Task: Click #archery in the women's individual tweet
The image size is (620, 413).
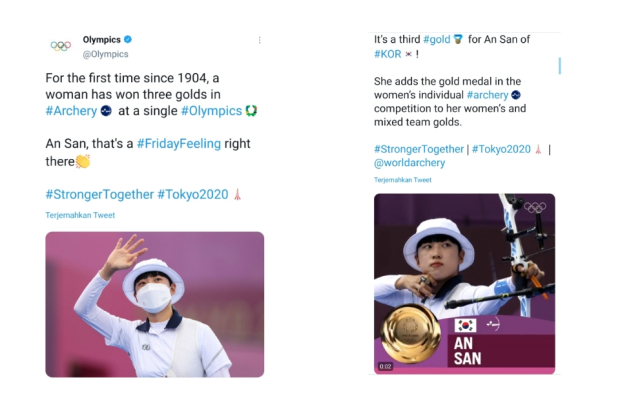Action: click(487, 94)
